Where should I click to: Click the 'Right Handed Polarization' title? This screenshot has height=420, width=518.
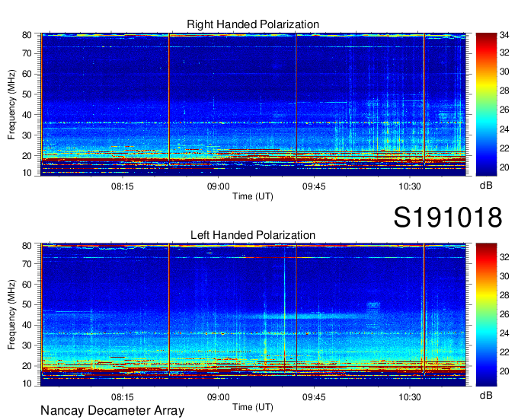tap(253, 24)
